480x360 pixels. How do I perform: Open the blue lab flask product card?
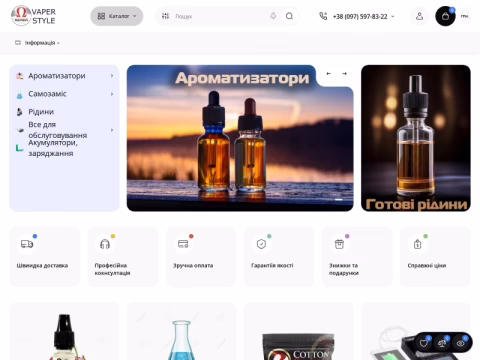(x=181, y=331)
